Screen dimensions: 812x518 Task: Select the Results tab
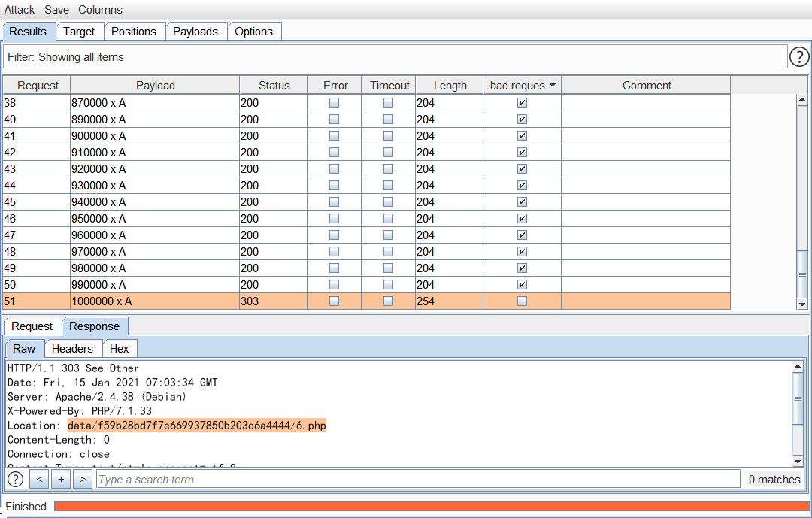tap(28, 32)
